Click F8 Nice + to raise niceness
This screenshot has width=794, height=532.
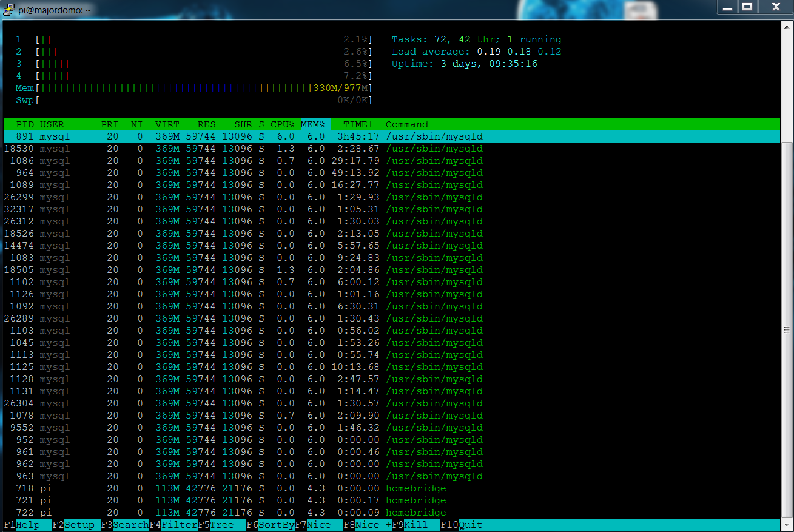pos(368,525)
